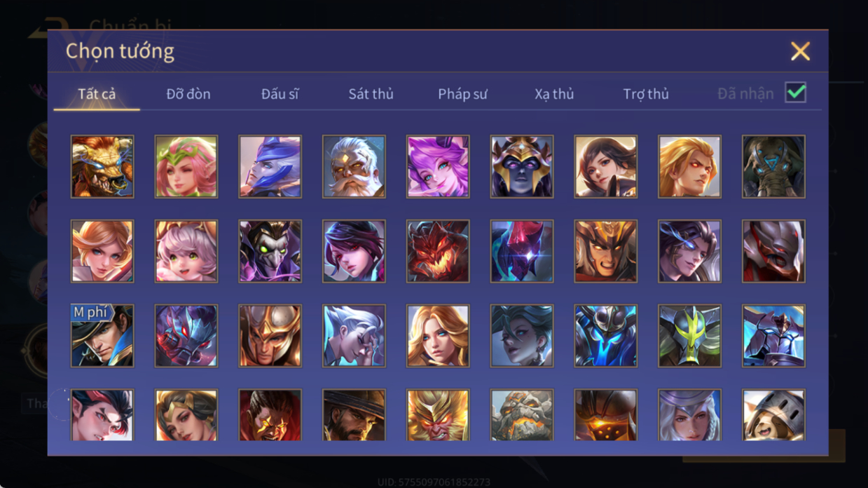
Task: Select the silver-haired man covering his face
Action: point(354,336)
